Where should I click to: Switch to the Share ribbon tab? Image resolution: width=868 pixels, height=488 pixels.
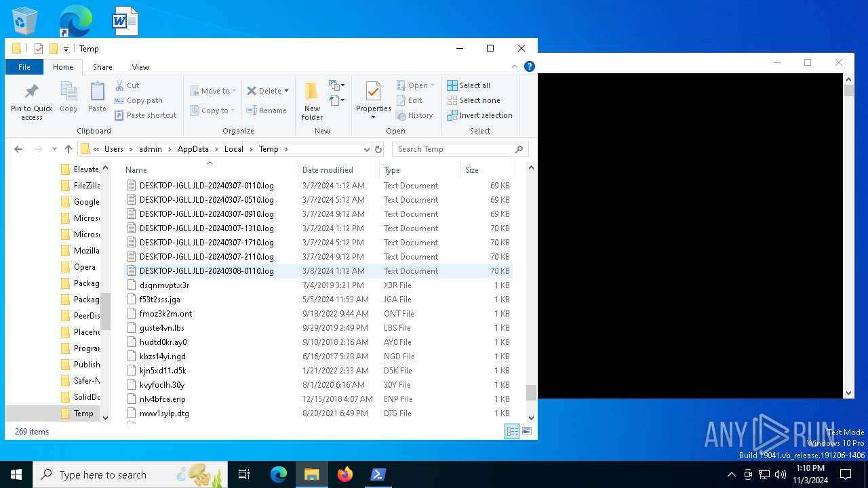[102, 67]
